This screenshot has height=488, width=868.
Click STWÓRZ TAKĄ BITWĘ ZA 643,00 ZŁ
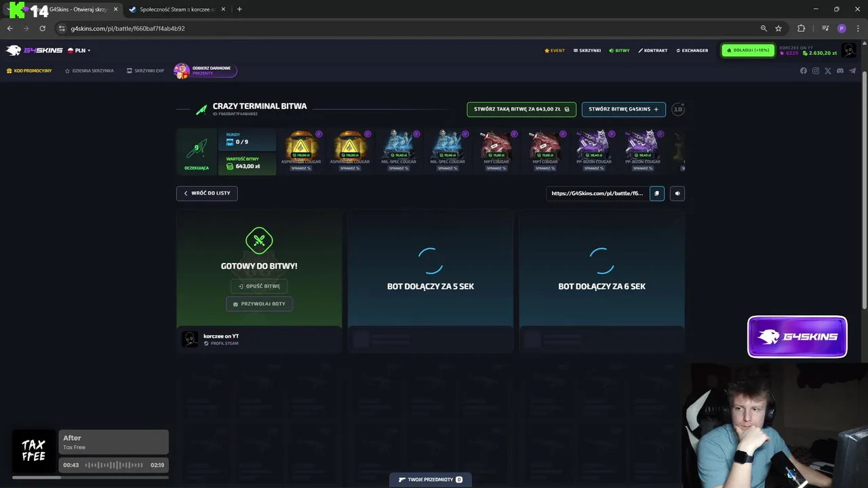[x=521, y=109]
